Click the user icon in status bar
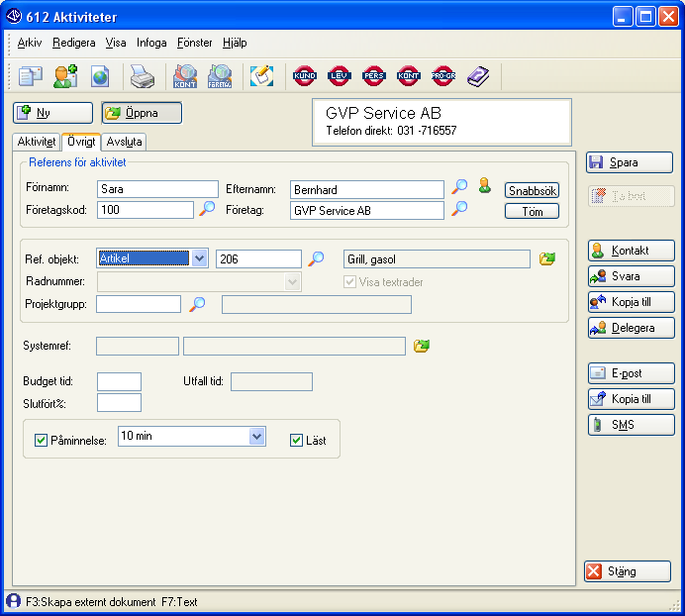The image size is (685, 616). pos(13,601)
